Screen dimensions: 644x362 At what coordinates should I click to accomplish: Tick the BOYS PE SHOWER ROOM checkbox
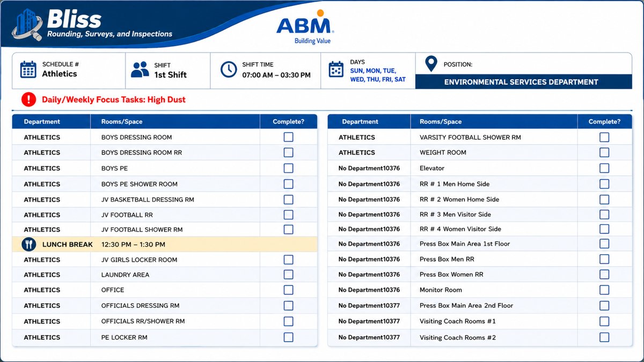(288, 184)
